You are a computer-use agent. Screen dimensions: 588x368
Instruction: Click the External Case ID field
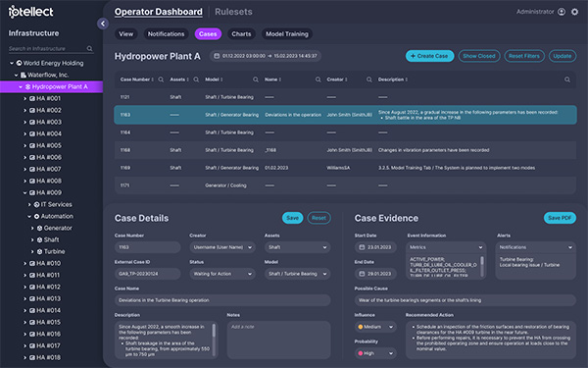pyautogui.click(x=147, y=274)
